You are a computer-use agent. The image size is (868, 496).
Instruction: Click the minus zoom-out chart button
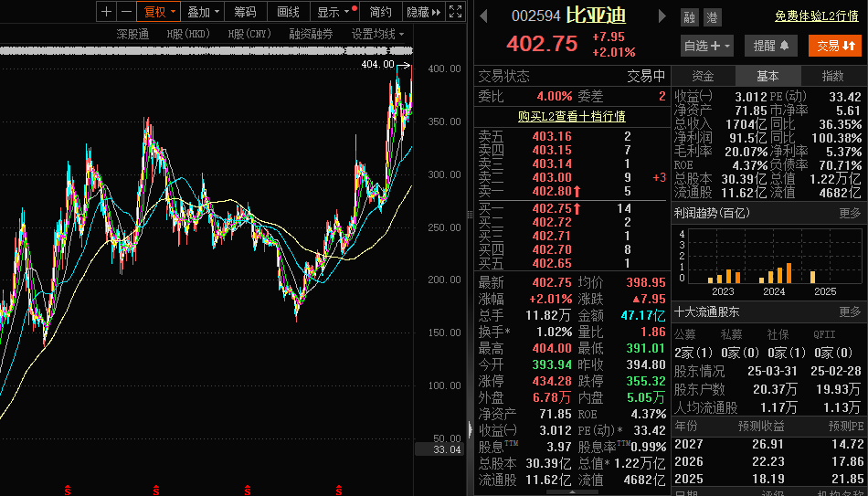click(x=127, y=12)
